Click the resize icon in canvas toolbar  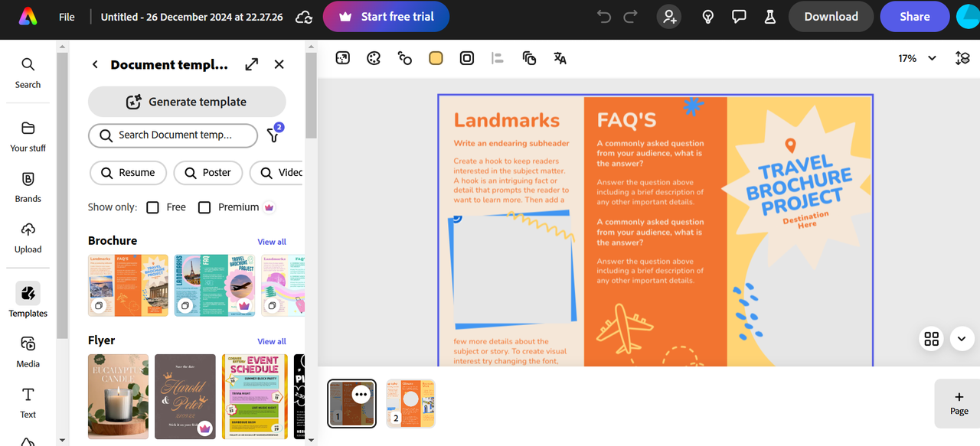pos(342,58)
